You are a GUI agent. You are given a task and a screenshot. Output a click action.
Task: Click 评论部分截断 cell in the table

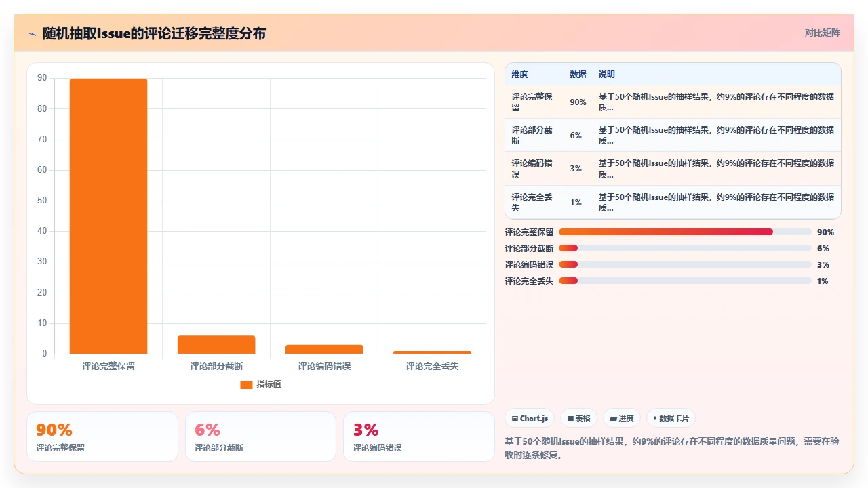click(532, 135)
